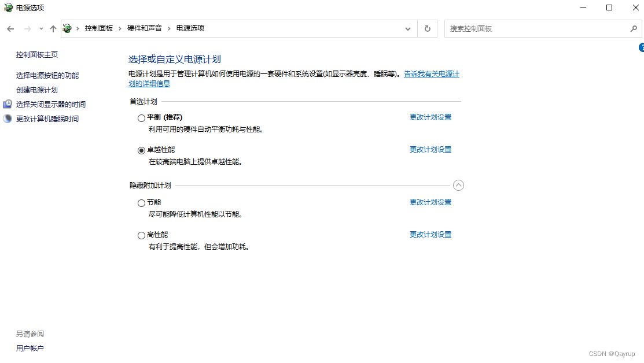The width and height of the screenshot is (644, 363).
Task: Navigate to 硬件和声音 breadcrumb
Action: coord(145,28)
